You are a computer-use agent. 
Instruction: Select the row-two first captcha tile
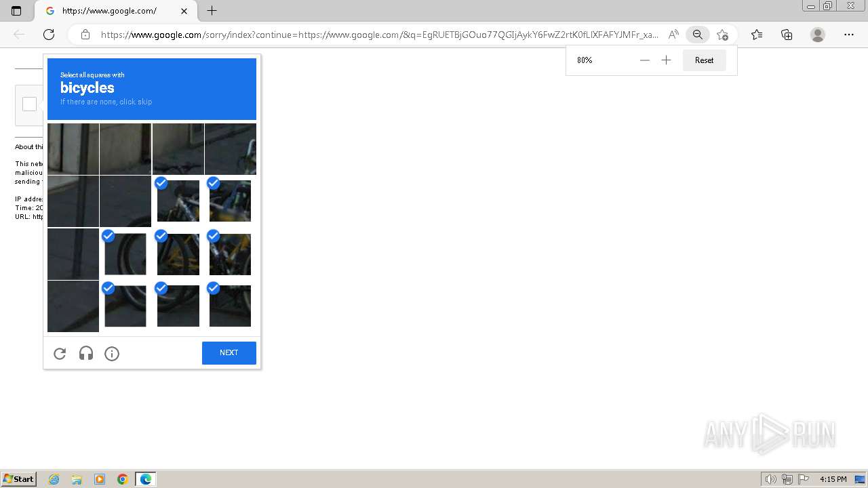[x=73, y=201]
